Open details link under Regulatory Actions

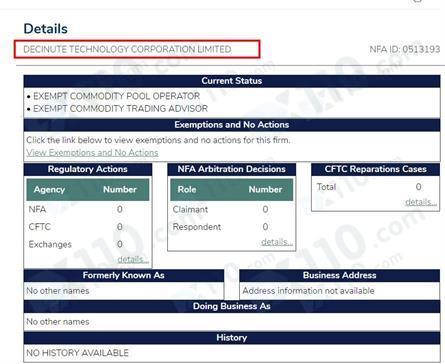(x=133, y=259)
